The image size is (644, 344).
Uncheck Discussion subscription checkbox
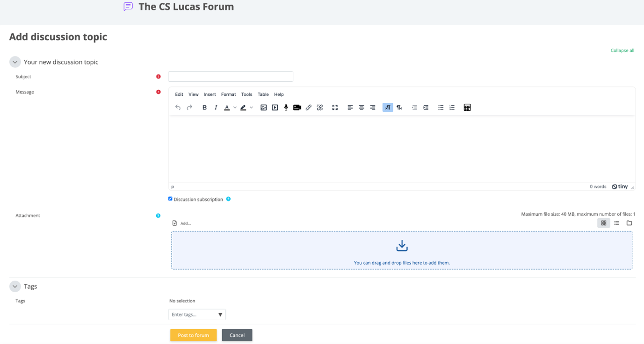click(x=170, y=199)
